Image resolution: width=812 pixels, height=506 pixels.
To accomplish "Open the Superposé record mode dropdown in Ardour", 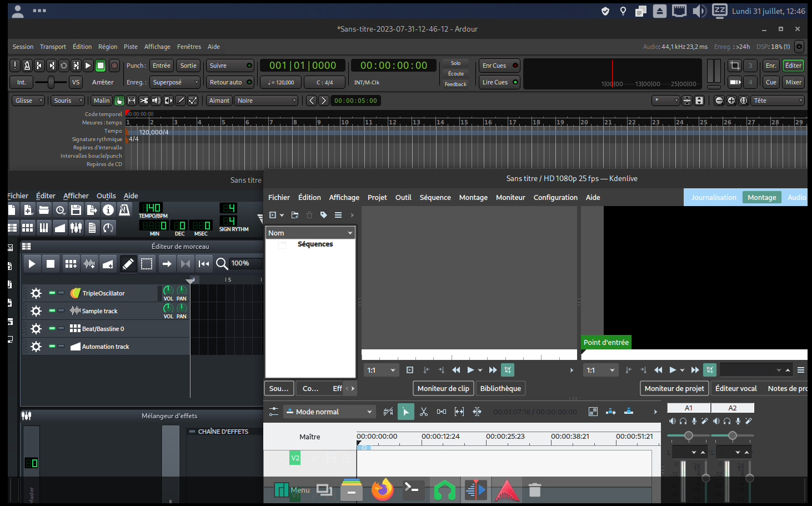I will click(176, 82).
